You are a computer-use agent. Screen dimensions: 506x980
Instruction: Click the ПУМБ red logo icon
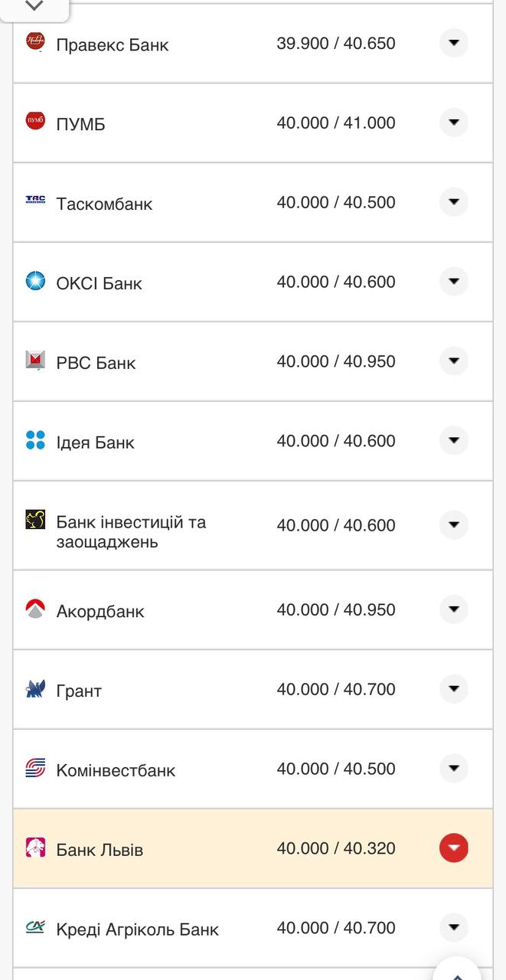[x=35, y=121]
